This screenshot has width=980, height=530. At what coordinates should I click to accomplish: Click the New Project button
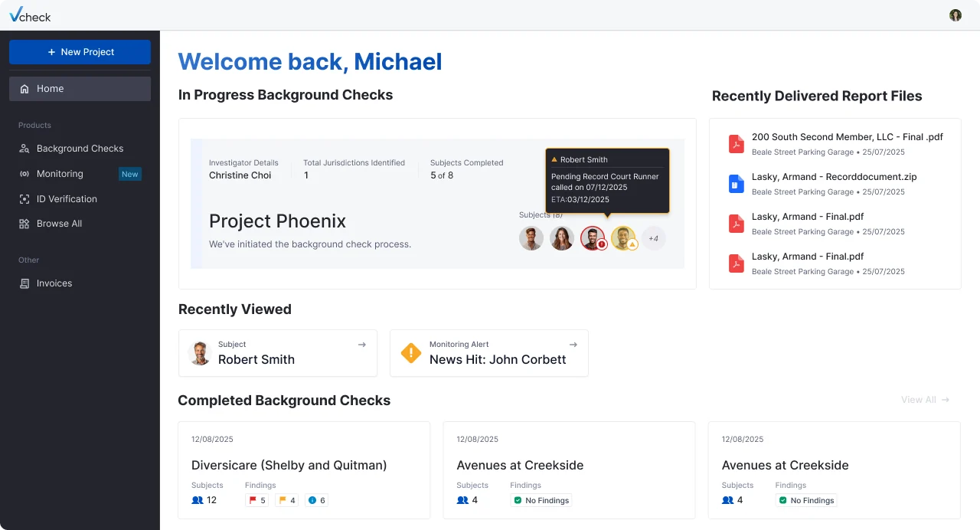click(80, 52)
